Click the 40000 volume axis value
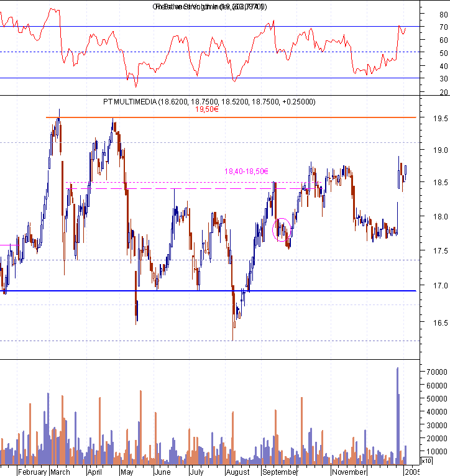This screenshot has height=476, width=450. (437, 412)
